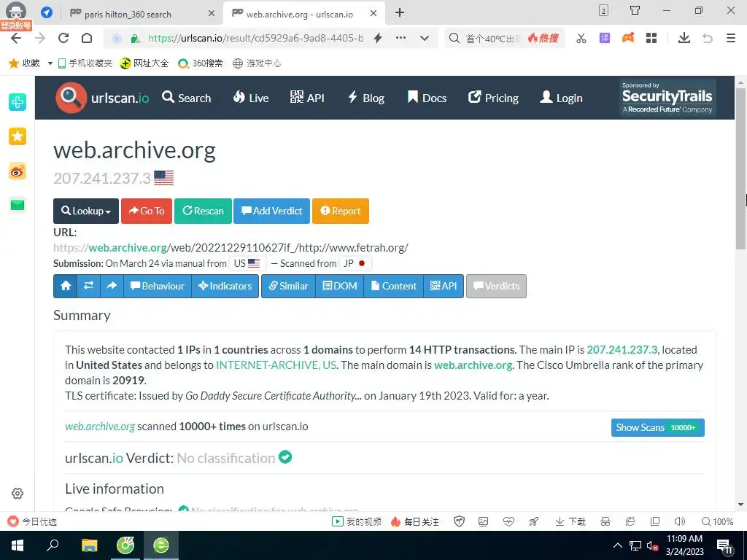Open File Explorer from the taskbar
The width and height of the screenshot is (747, 560).
(89, 545)
